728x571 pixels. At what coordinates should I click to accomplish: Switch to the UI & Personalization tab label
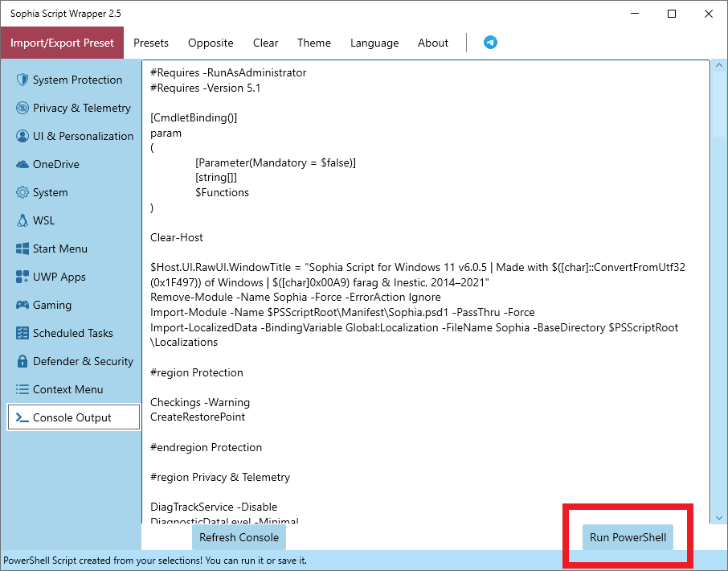point(83,136)
